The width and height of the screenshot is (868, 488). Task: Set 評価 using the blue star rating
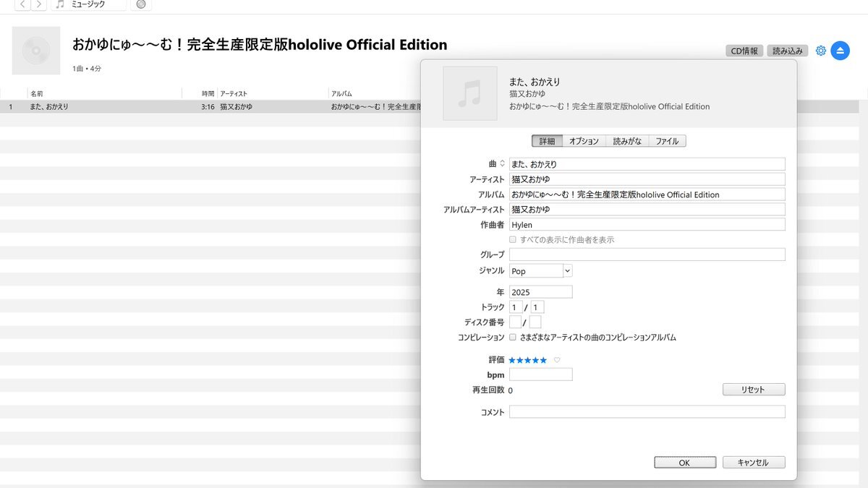528,360
